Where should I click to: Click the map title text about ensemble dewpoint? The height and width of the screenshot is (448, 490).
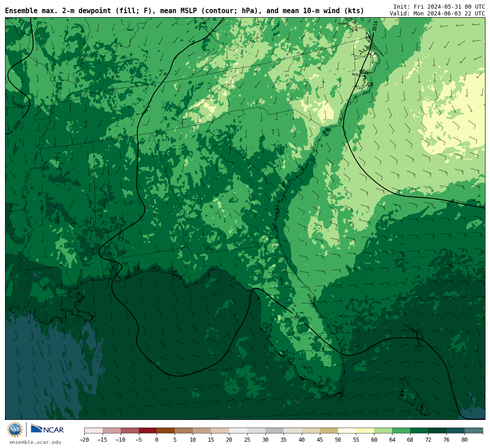184,11
